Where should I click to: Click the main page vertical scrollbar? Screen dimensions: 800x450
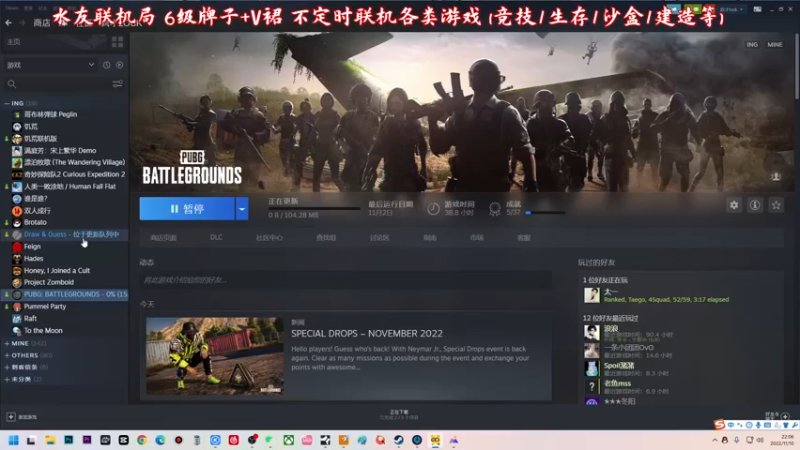click(x=796, y=66)
